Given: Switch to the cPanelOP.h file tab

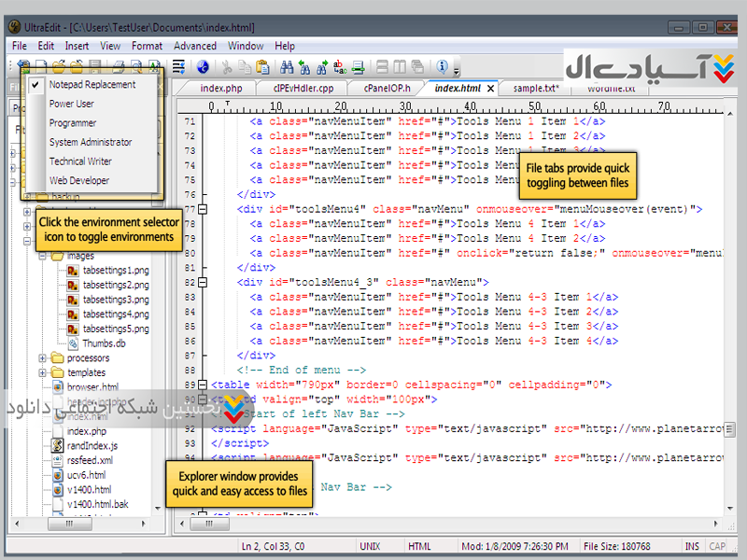Looking at the screenshot, I should click(x=387, y=88).
